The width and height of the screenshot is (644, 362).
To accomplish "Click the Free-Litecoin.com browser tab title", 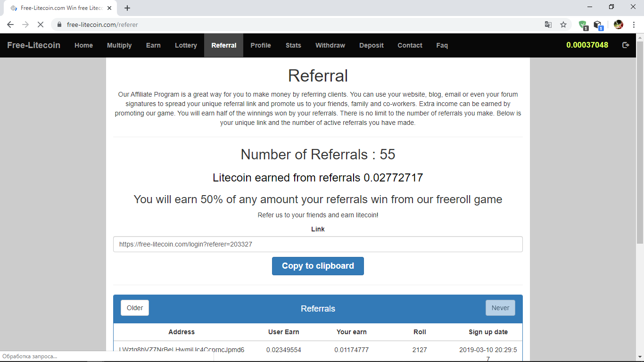I will pyautogui.click(x=62, y=8).
